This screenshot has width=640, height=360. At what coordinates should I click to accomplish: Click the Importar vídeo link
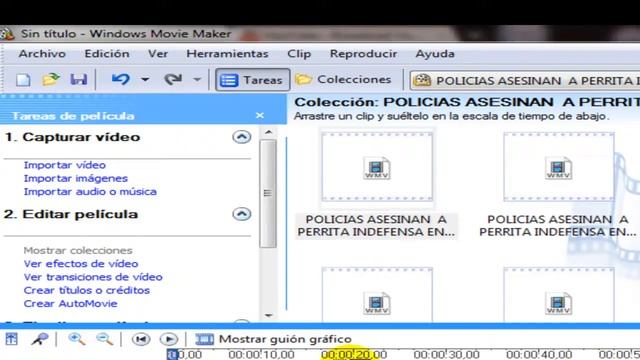click(64, 165)
